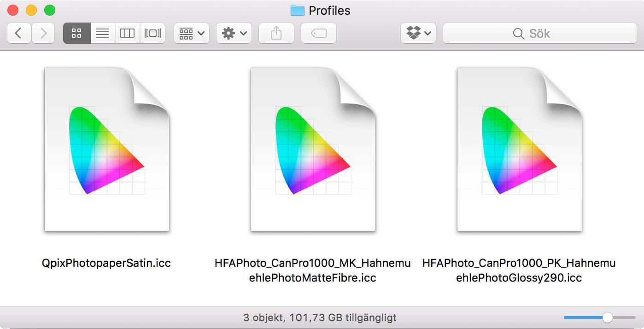Screen dimensions: 644x329
Task: Select the QpixPhotopaperSatin.icc file icon
Action: click(107, 150)
